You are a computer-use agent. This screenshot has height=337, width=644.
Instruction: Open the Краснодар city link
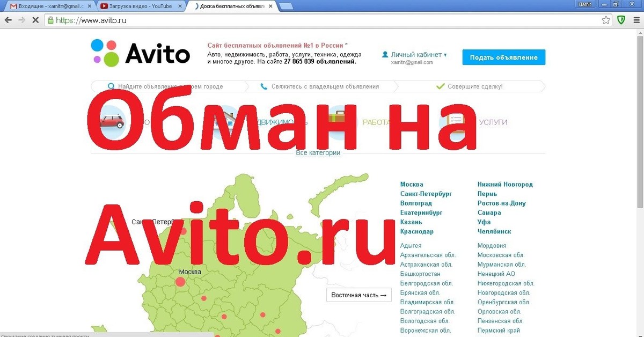click(417, 231)
